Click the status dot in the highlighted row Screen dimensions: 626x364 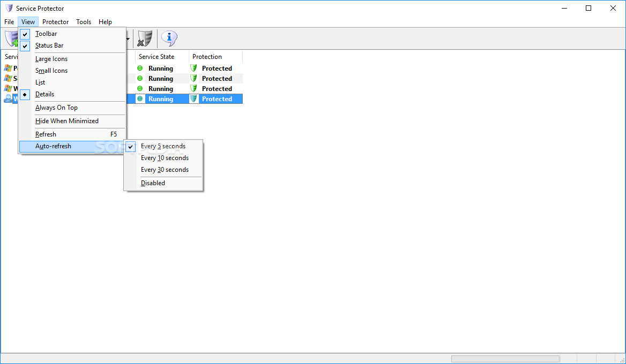coord(140,99)
